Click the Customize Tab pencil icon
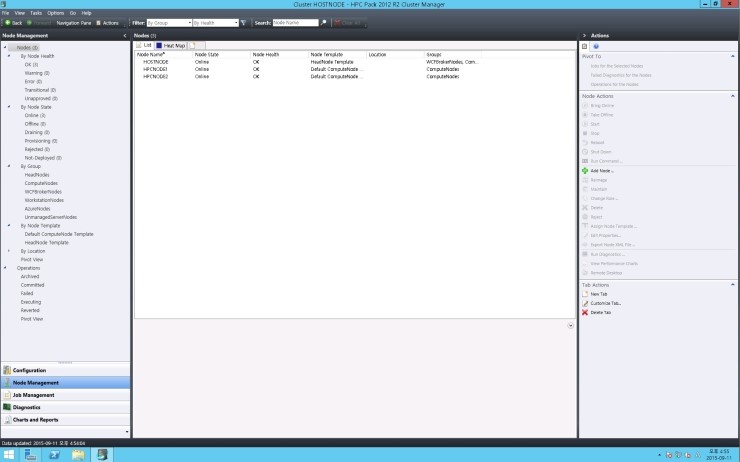 pyautogui.click(x=585, y=303)
